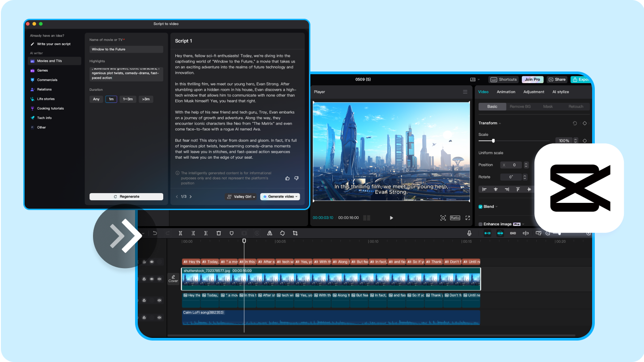Screen dimensions: 644x362
Task: Mute the Calm LoFi song track
Action: click(159, 317)
